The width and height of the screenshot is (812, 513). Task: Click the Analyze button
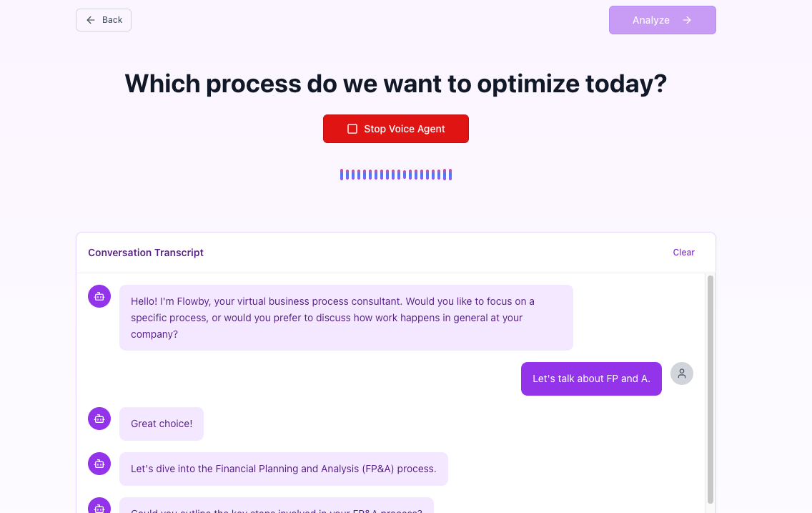tap(662, 20)
